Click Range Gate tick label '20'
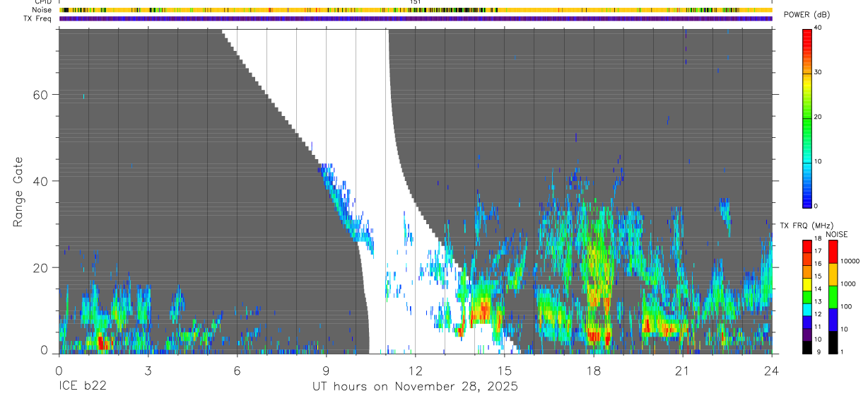The height and width of the screenshot is (401, 868). [x=41, y=267]
